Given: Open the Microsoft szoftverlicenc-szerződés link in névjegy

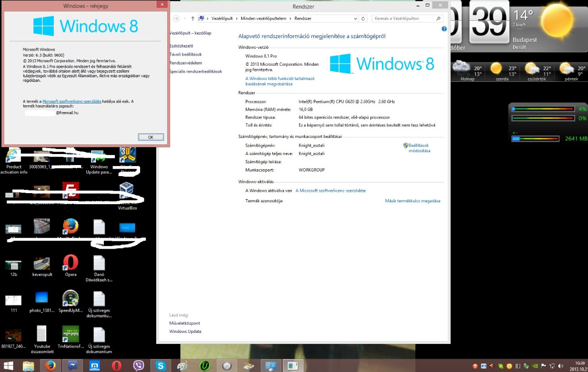Looking at the screenshot, I should tap(72, 101).
